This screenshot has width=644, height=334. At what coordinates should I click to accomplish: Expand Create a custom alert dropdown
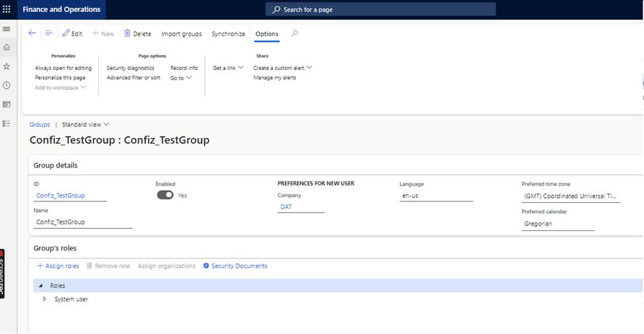[x=283, y=68]
